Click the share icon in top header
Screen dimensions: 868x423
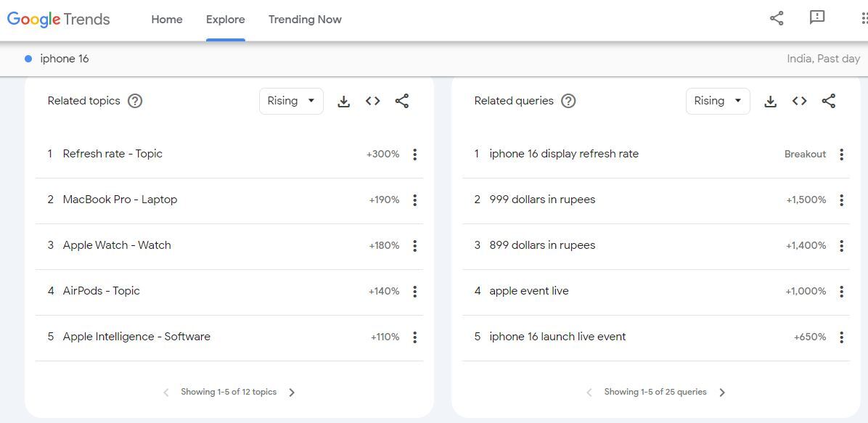coord(777,19)
